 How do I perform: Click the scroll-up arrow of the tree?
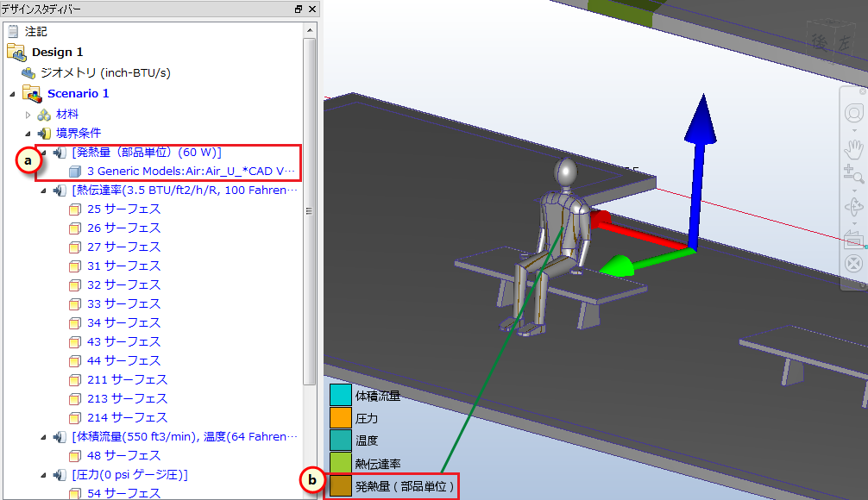point(310,30)
